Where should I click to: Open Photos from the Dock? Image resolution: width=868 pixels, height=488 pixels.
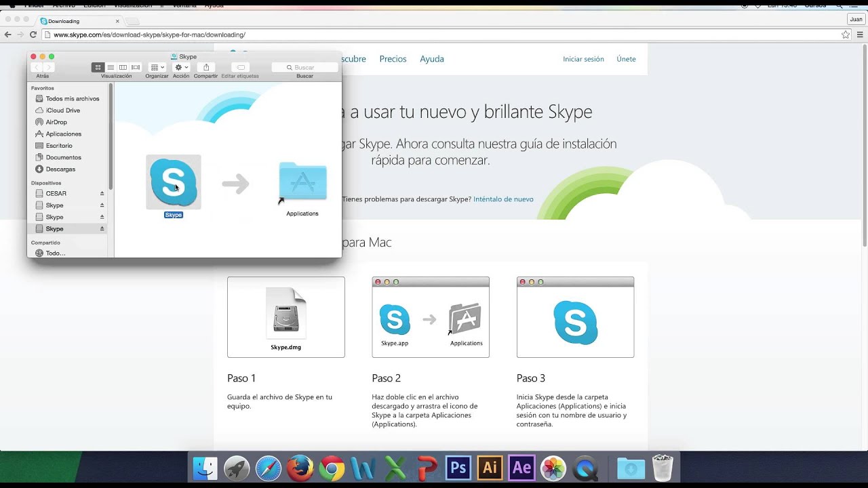[x=553, y=468]
